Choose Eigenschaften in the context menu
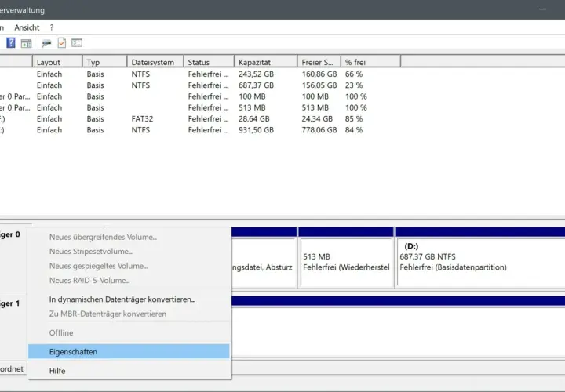The height and width of the screenshot is (392, 565). click(129, 352)
